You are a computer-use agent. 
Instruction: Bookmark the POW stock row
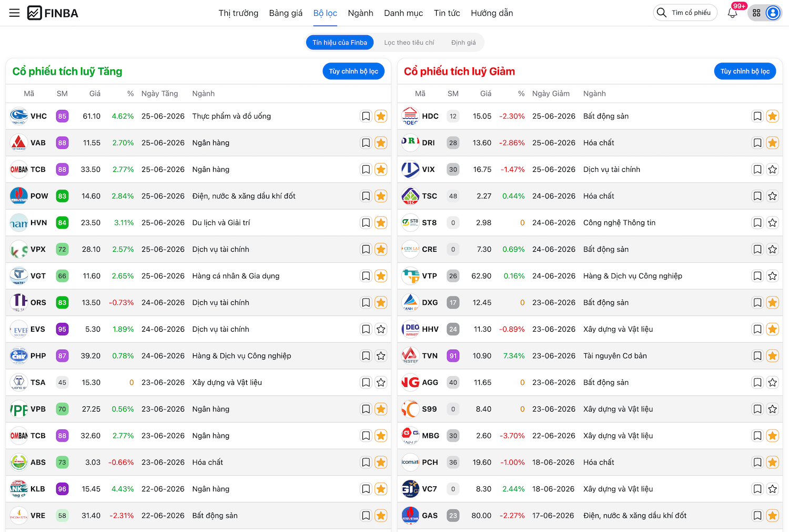[x=366, y=196]
